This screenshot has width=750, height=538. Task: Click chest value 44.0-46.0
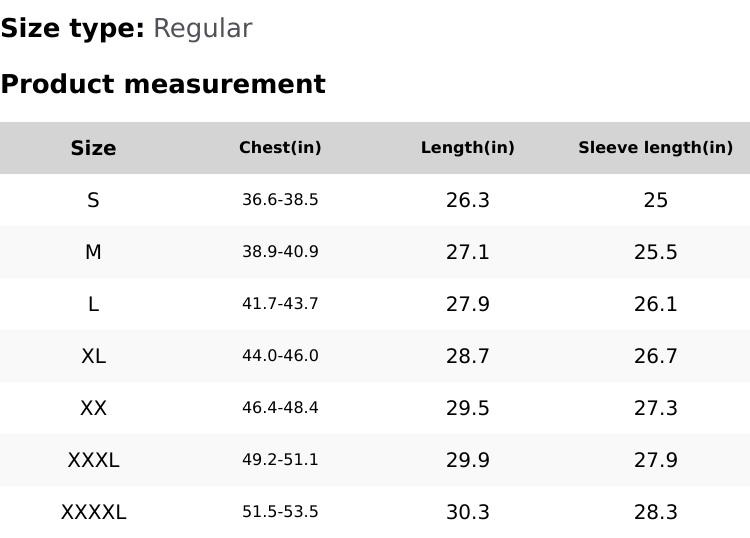point(280,356)
